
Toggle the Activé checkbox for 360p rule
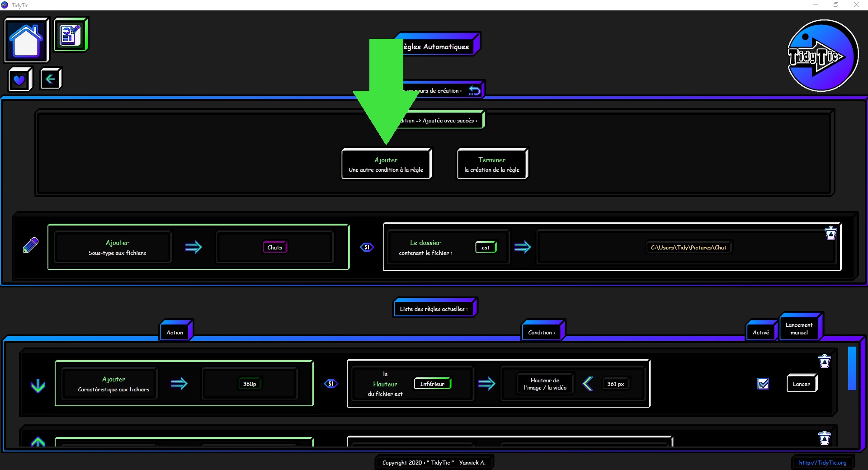(x=763, y=384)
